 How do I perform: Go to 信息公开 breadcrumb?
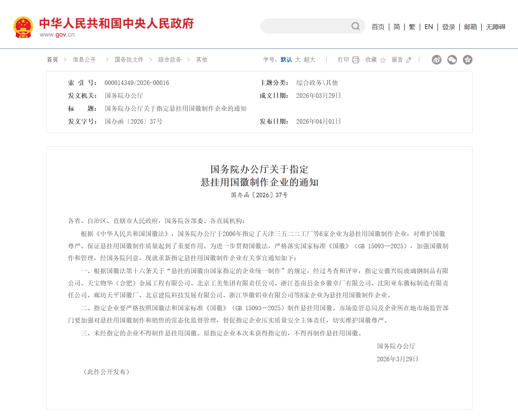[84, 60]
